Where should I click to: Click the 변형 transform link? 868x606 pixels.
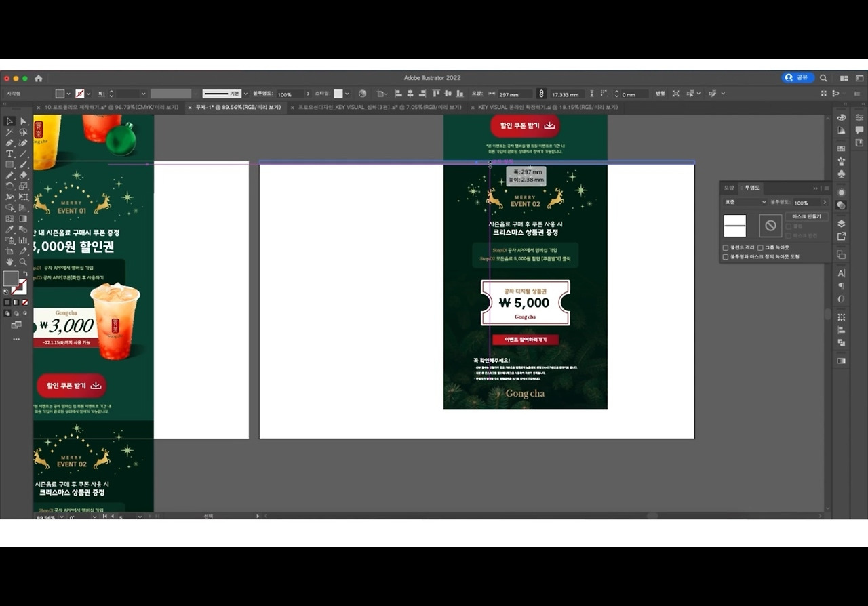coord(660,94)
